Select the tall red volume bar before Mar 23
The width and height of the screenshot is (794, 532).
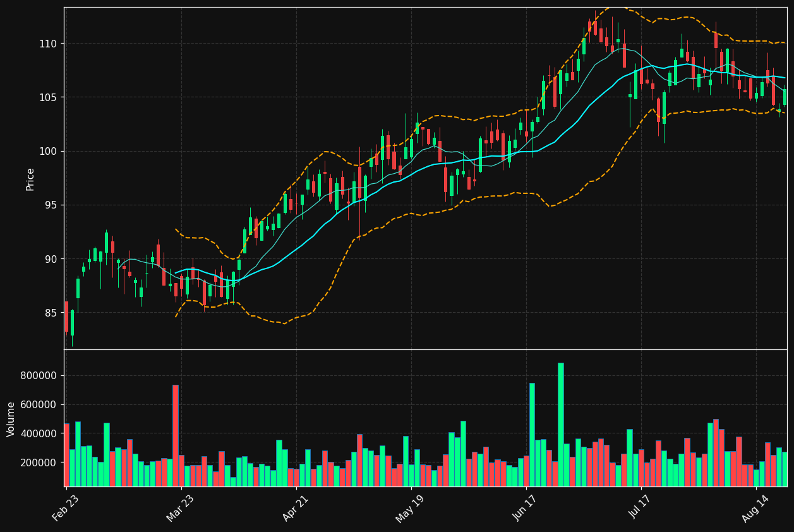[x=175, y=436]
